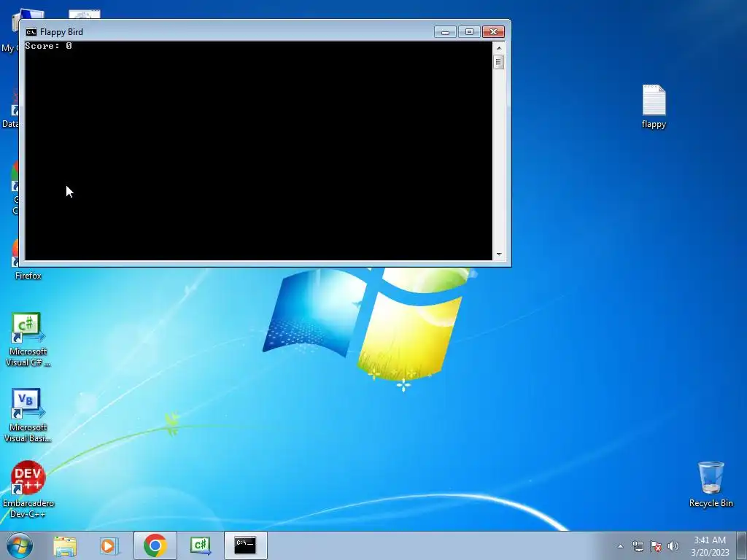Switch to Google Chrome in taskbar
This screenshot has width=747, height=560.
click(155, 545)
